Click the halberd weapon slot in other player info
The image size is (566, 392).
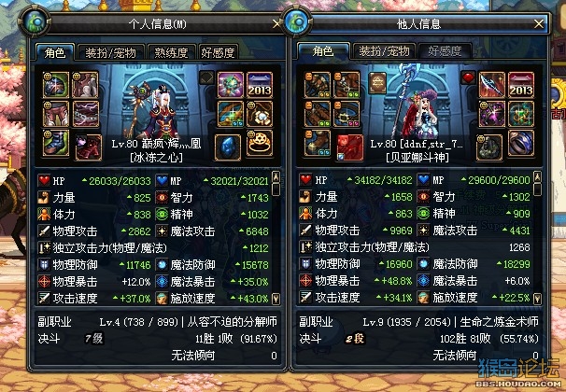pos(492,85)
